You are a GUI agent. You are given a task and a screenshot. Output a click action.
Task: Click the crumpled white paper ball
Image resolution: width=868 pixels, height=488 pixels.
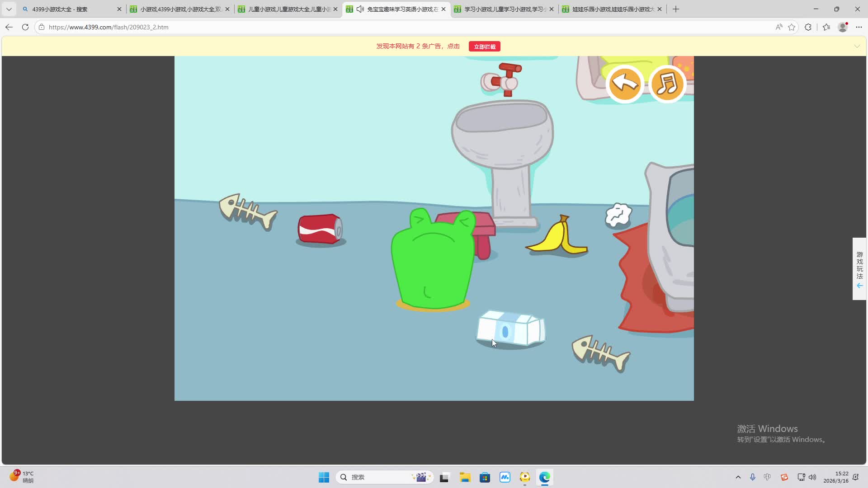coord(618,215)
